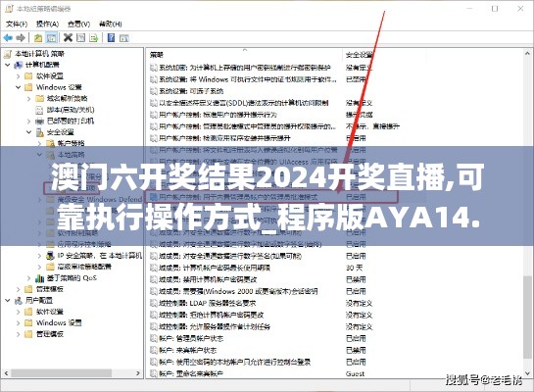Click the 用户配置 user icon

click(18, 301)
